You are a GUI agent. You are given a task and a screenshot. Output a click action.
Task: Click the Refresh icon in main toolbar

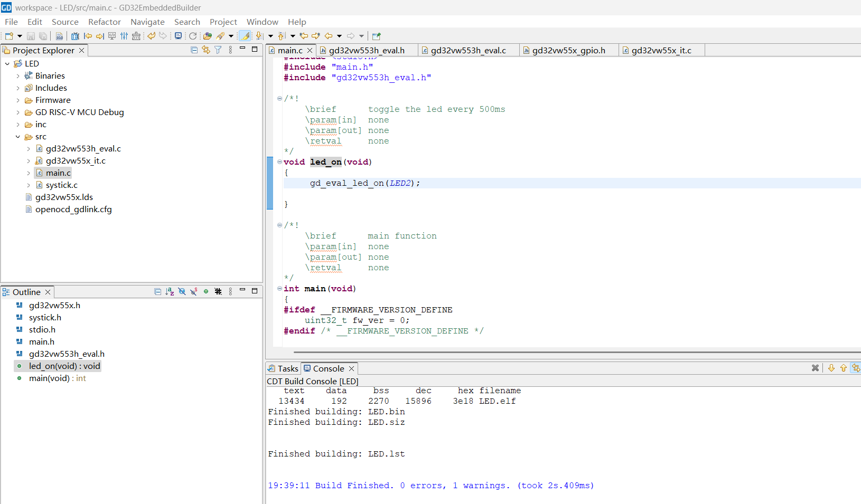pos(193,36)
